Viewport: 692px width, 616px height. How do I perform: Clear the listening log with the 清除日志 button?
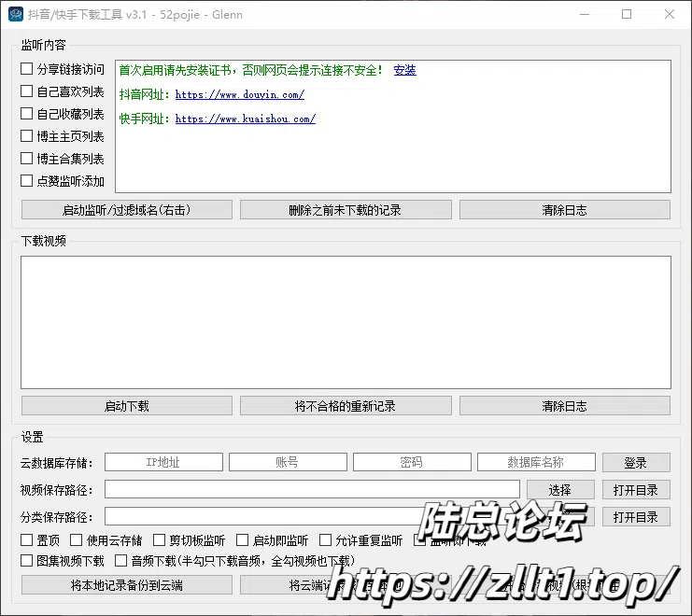[564, 210]
